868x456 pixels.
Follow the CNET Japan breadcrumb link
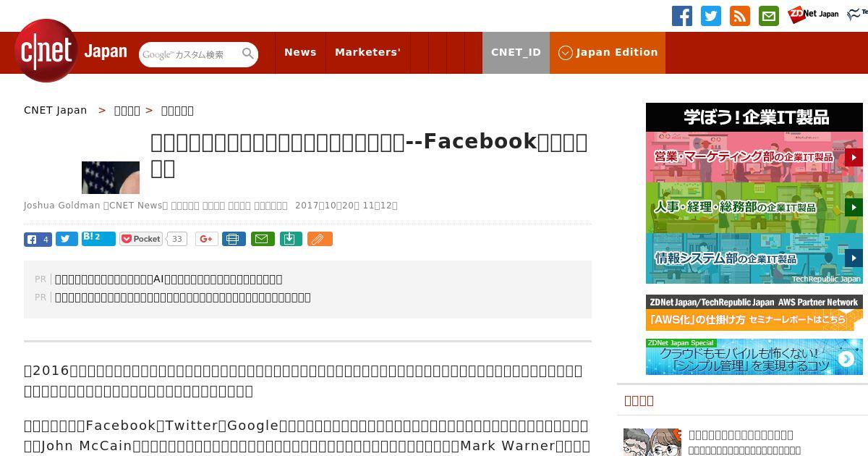click(x=56, y=110)
